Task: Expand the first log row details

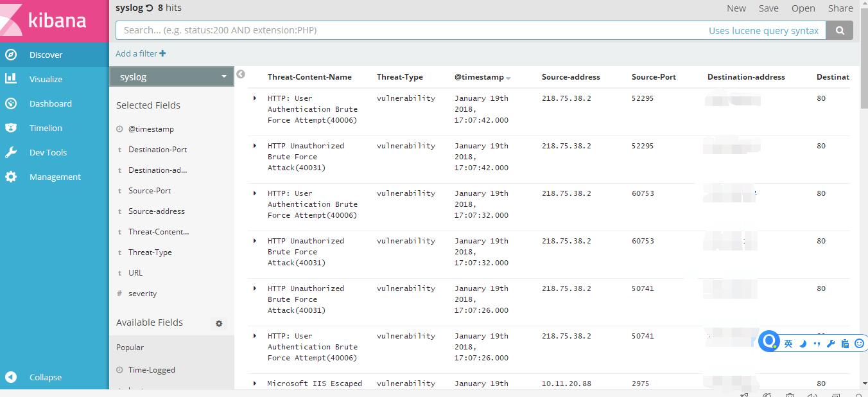Action: pos(255,98)
